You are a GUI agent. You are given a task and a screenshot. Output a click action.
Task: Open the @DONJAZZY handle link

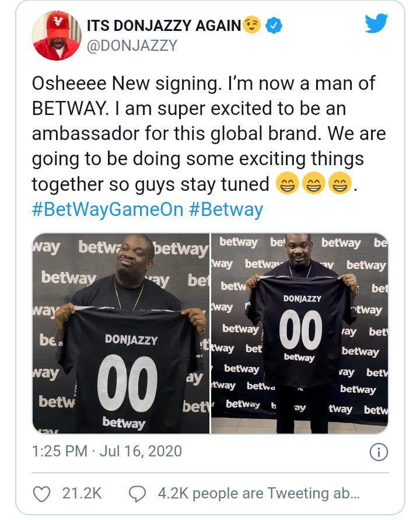click(131, 46)
